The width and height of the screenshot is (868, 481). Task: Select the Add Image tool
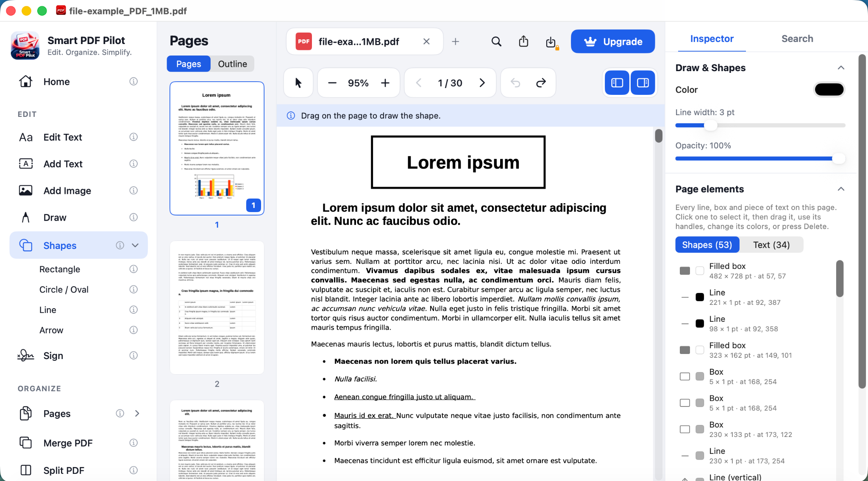point(78,191)
